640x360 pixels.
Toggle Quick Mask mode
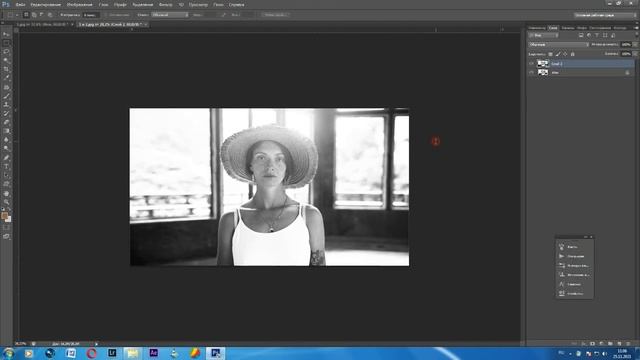[6, 228]
